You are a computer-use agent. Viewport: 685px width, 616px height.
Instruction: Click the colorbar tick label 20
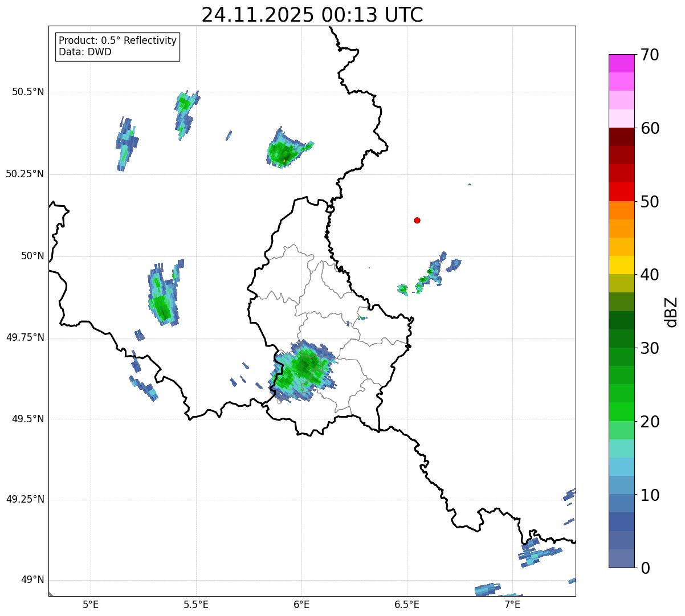650,422
